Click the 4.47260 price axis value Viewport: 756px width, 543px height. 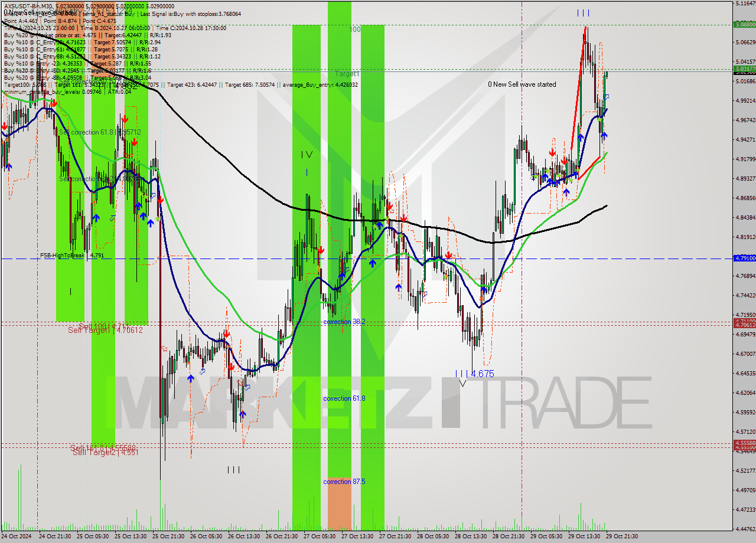(745, 509)
